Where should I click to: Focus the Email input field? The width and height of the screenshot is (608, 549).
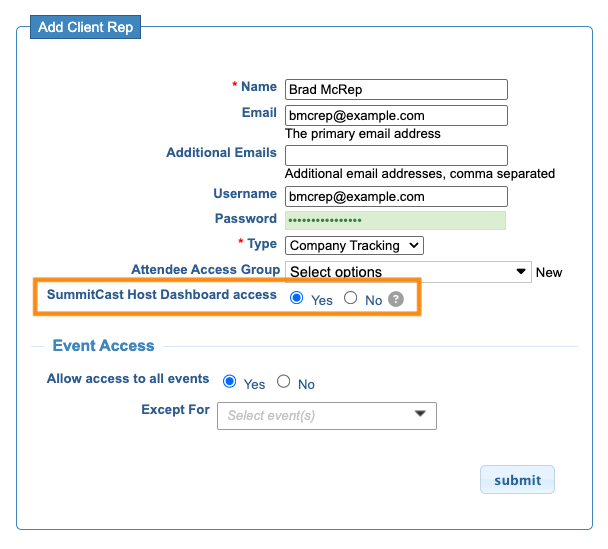[x=396, y=116]
